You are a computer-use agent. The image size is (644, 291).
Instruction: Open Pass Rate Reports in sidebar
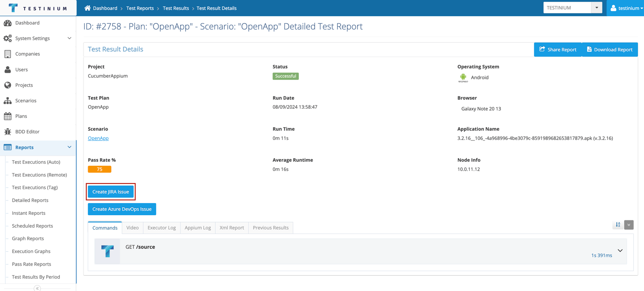pos(31,264)
